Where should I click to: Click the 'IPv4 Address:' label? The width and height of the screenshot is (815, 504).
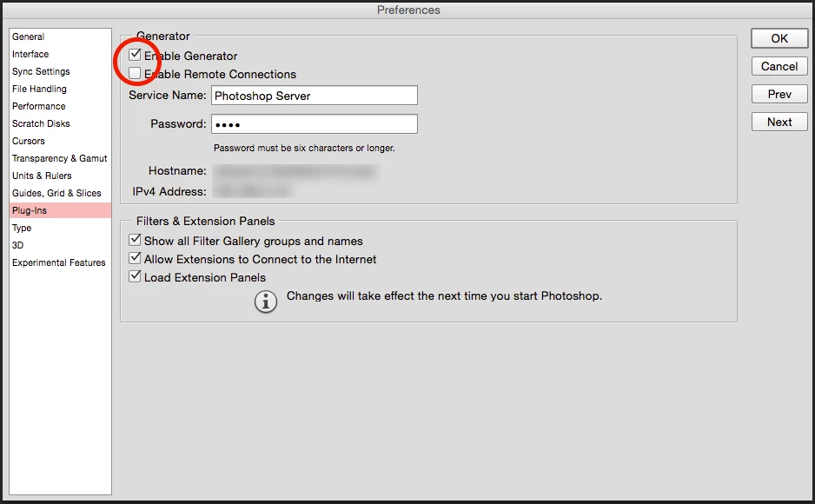[x=169, y=192]
